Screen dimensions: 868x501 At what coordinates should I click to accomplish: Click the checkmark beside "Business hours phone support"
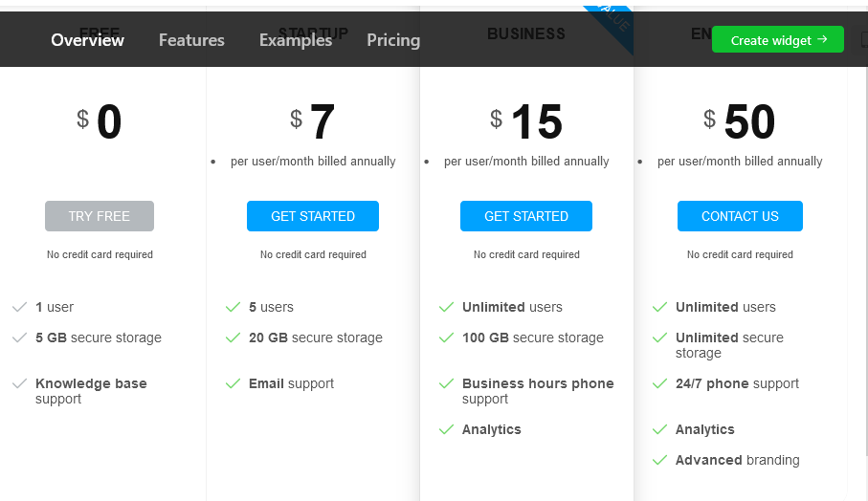point(446,383)
